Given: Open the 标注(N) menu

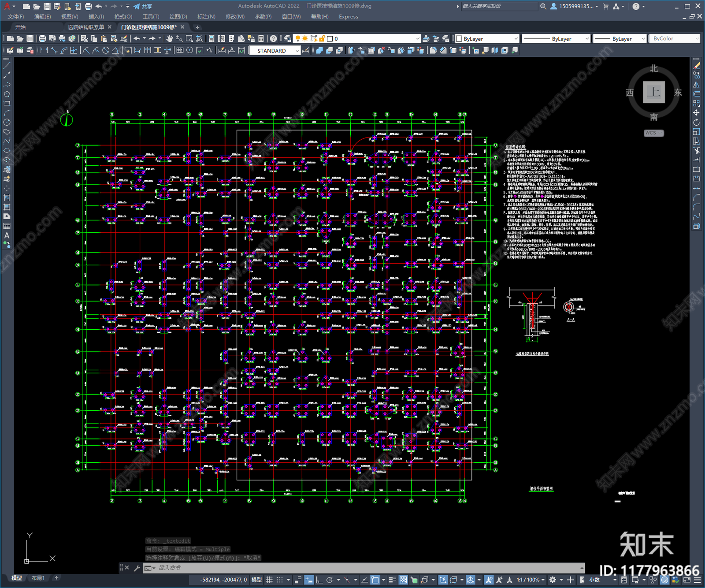Looking at the screenshot, I should (x=206, y=17).
